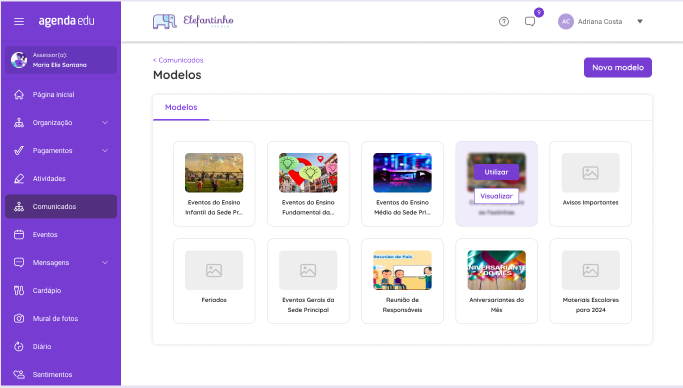The image size is (683, 388).
Task: Expand the Mensagens submenu chevron
Action: pos(105,263)
